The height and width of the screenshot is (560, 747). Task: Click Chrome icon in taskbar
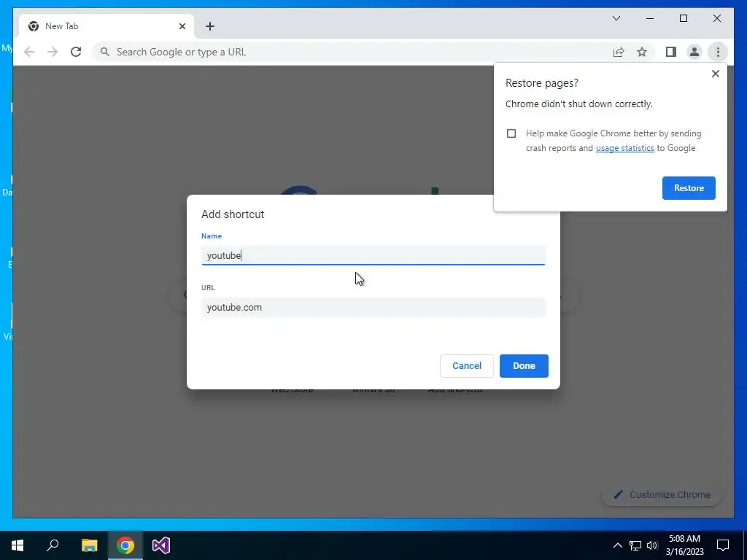pos(125,545)
